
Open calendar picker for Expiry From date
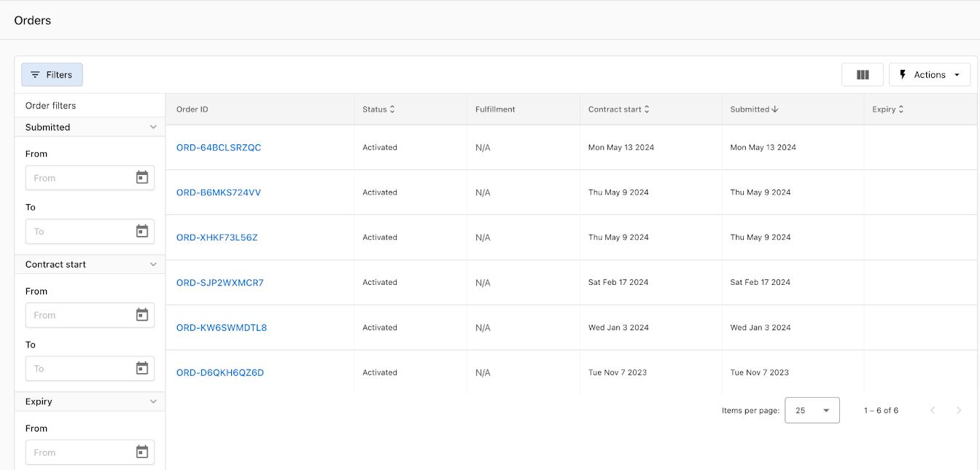tap(142, 453)
